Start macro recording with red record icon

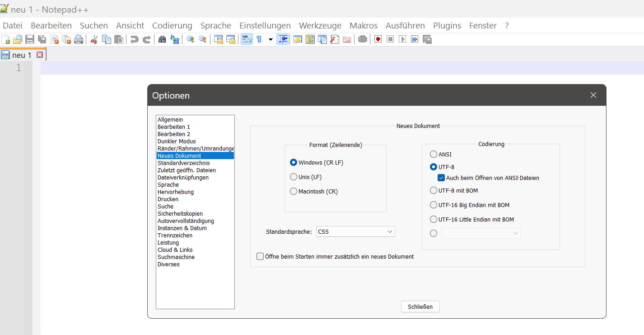click(x=378, y=39)
